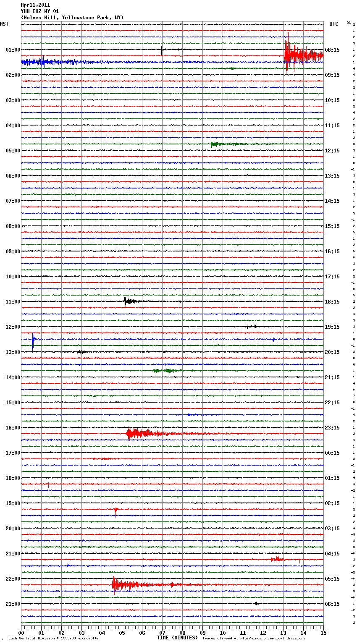Click the red burst on the 21:15 MST trace
The height and width of the screenshot is (644, 357).
pyautogui.click(x=277, y=559)
